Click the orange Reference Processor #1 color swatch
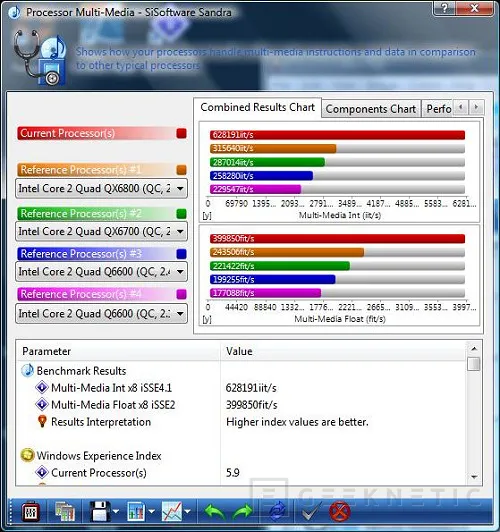 click(x=181, y=170)
